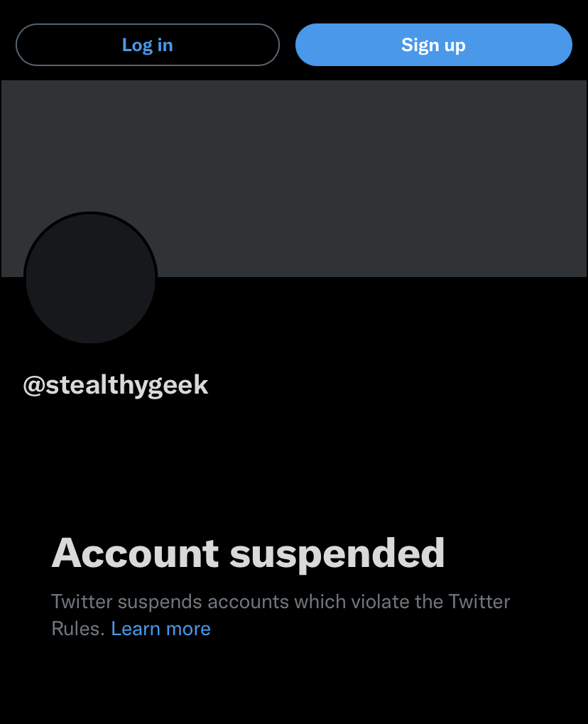Image resolution: width=588 pixels, height=724 pixels.
Task: Choose Log in at the top
Action: click(148, 45)
